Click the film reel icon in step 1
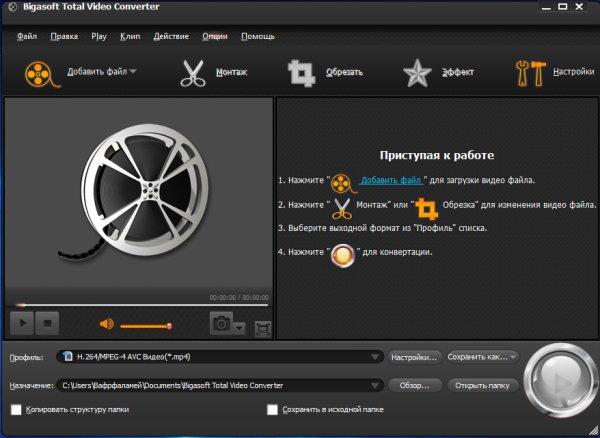The height and width of the screenshot is (438, 600). 344,183
